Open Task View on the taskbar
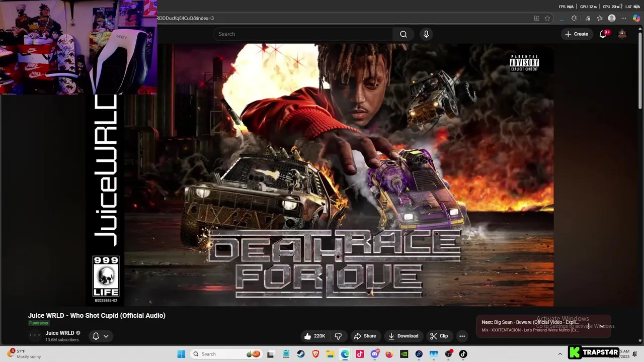 tap(271, 354)
